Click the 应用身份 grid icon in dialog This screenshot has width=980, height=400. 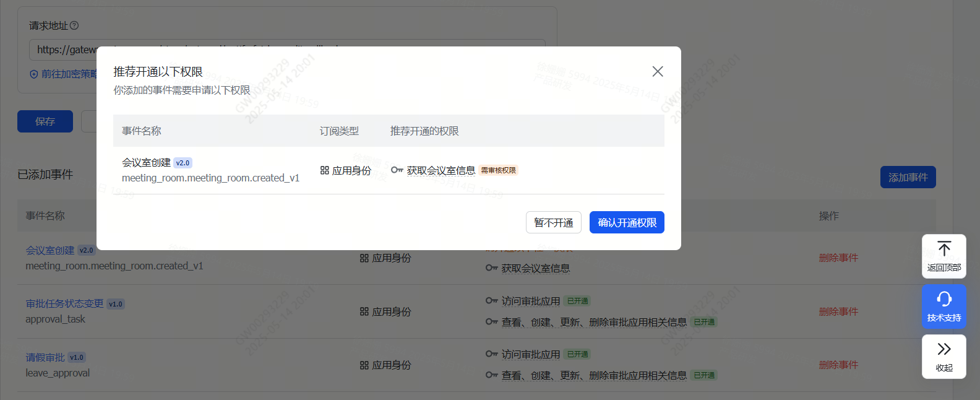click(x=324, y=170)
